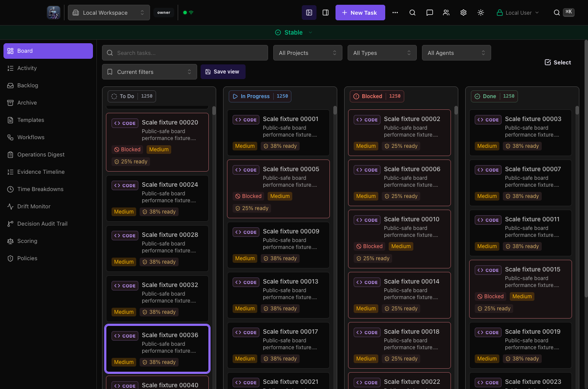Click 25% ready badge on Scale fixture 00002
The image size is (588, 389).
coord(401,146)
